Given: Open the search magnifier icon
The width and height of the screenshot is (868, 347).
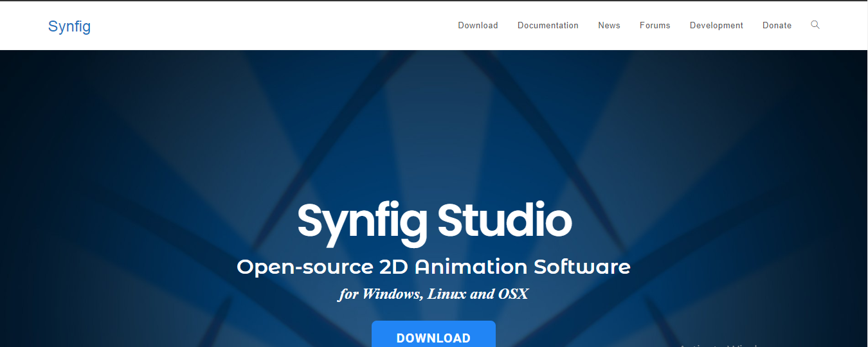Looking at the screenshot, I should click(815, 25).
